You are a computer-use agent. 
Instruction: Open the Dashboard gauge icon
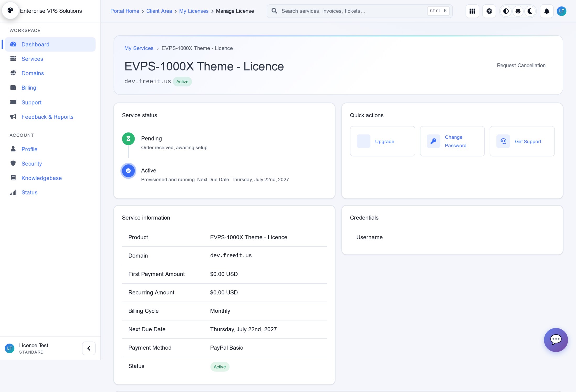tap(13, 44)
